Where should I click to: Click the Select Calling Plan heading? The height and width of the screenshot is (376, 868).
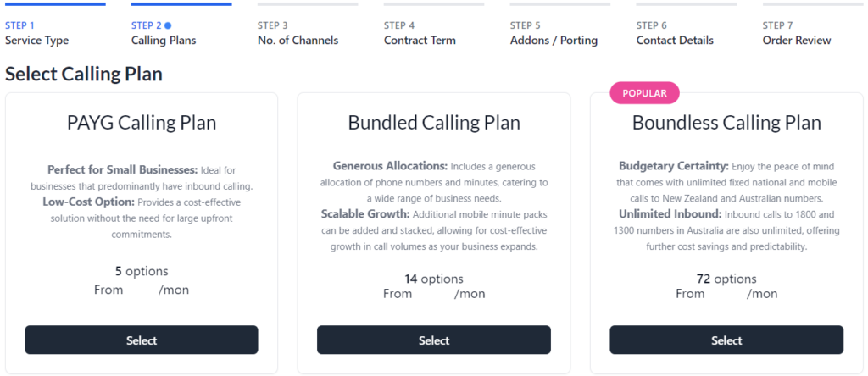pos(84,74)
